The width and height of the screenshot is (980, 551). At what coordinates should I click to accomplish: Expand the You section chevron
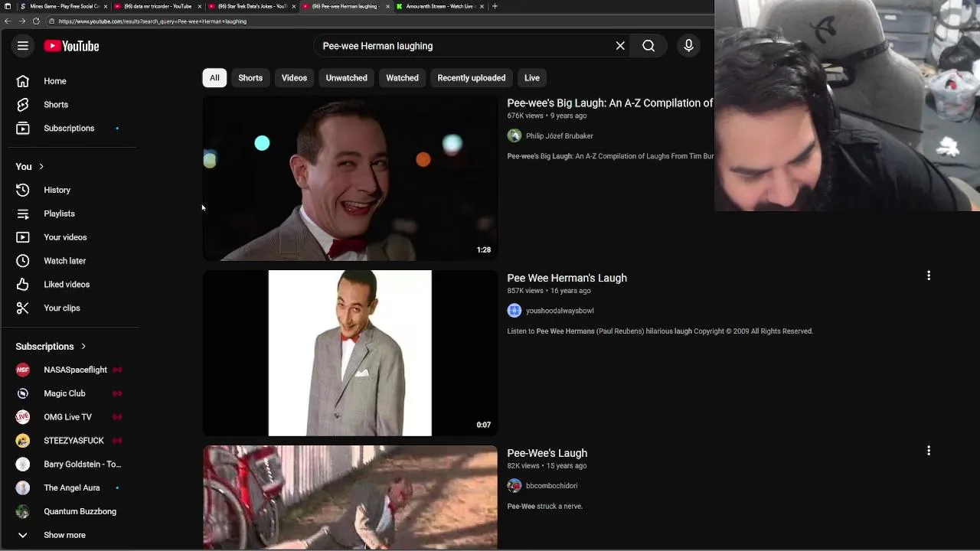coord(41,167)
